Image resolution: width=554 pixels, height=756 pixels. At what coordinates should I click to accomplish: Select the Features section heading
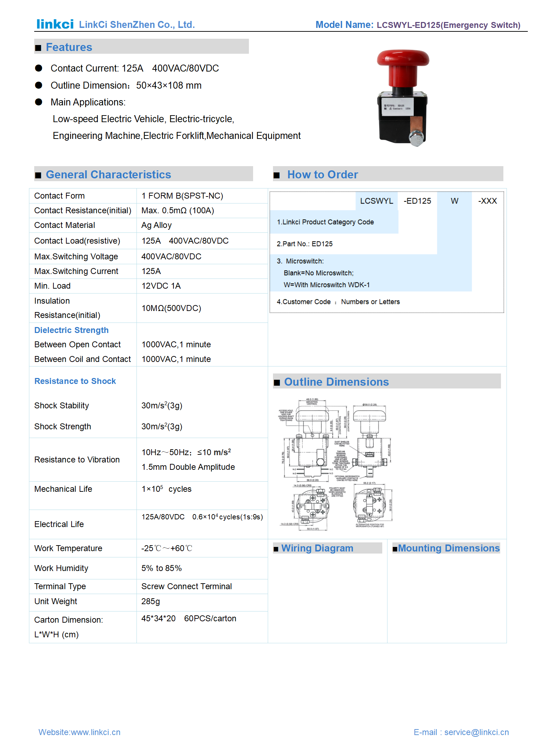pos(69,47)
